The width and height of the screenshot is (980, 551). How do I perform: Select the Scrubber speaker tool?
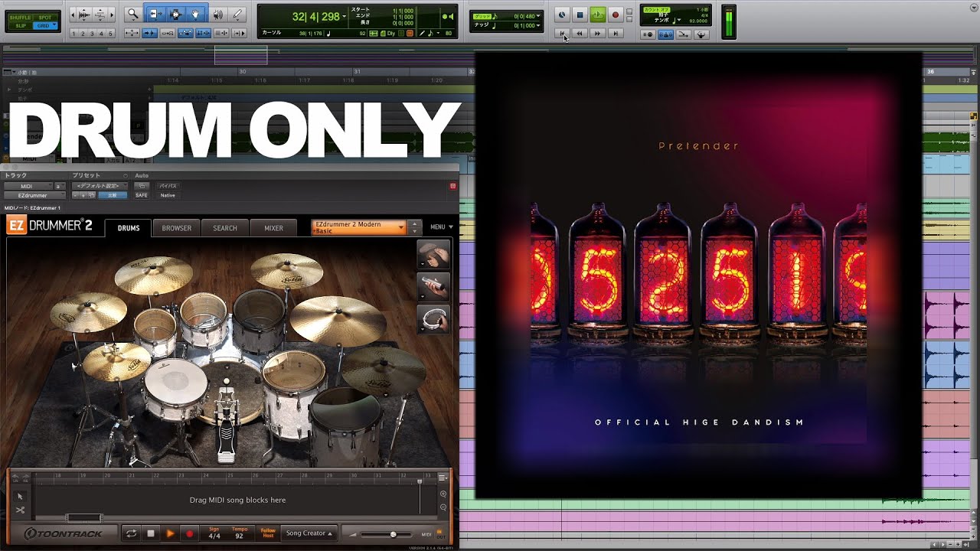tap(217, 15)
